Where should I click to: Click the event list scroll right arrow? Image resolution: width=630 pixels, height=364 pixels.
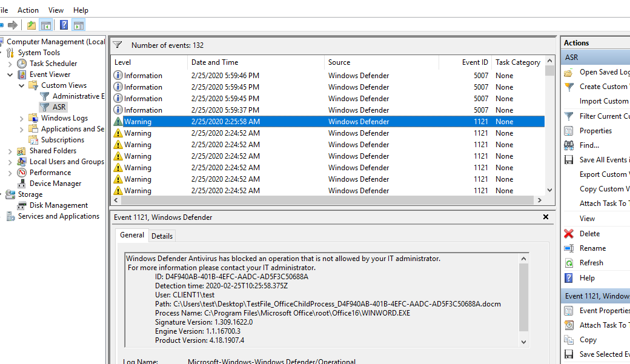point(540,200)
